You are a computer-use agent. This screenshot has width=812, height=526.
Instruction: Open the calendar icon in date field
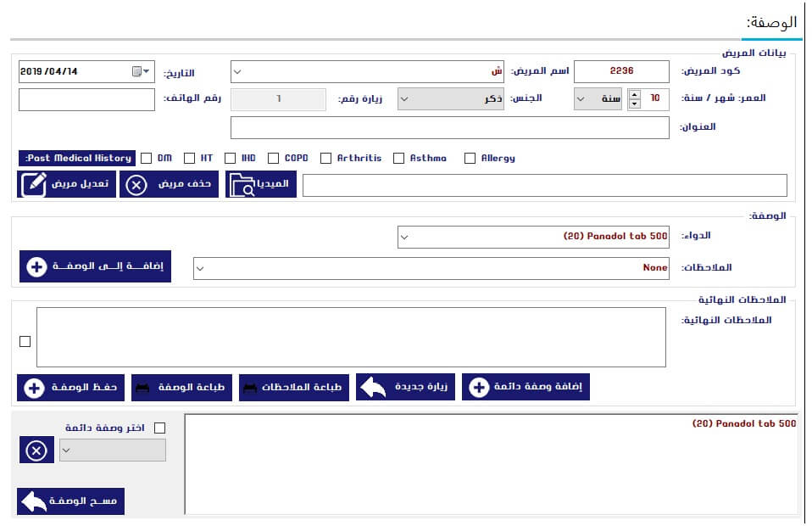point(136,71)
